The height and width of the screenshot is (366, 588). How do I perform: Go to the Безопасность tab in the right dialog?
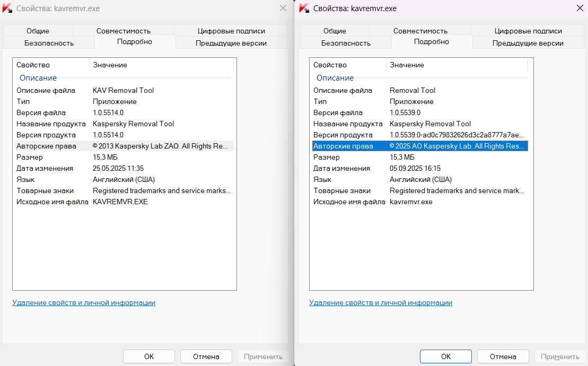pyautogui.click(x=346, y=43)
